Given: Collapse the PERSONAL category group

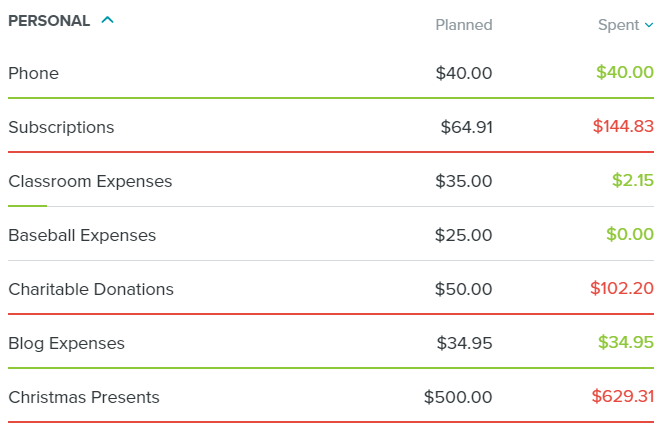Looking at the screenshot, I should point(108,20).
